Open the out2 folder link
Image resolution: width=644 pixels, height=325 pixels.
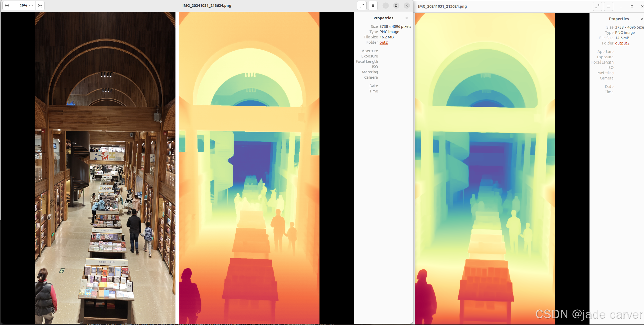click(384, 42)
